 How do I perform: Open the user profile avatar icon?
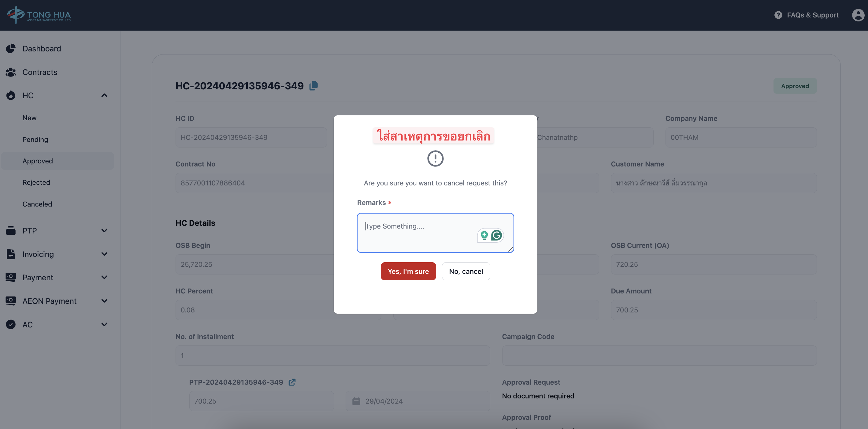point(858,15)
